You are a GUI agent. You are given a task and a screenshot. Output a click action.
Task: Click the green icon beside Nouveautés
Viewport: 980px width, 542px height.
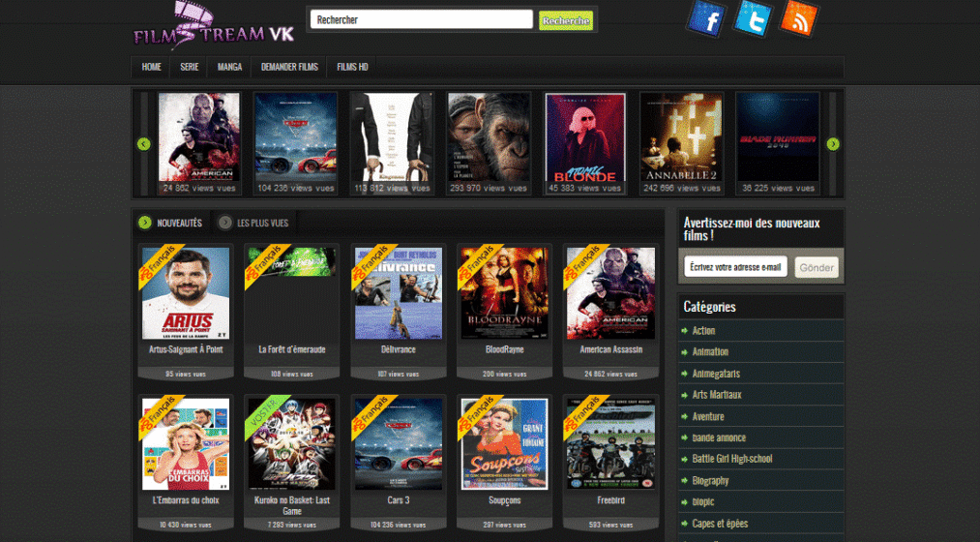click(x=145, y=223)
